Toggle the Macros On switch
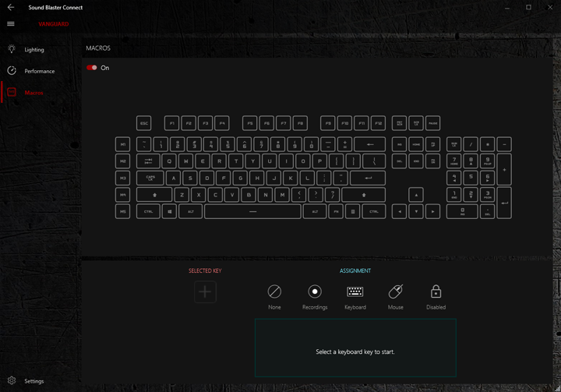This screenshot has width=561, height=392. 92,68
